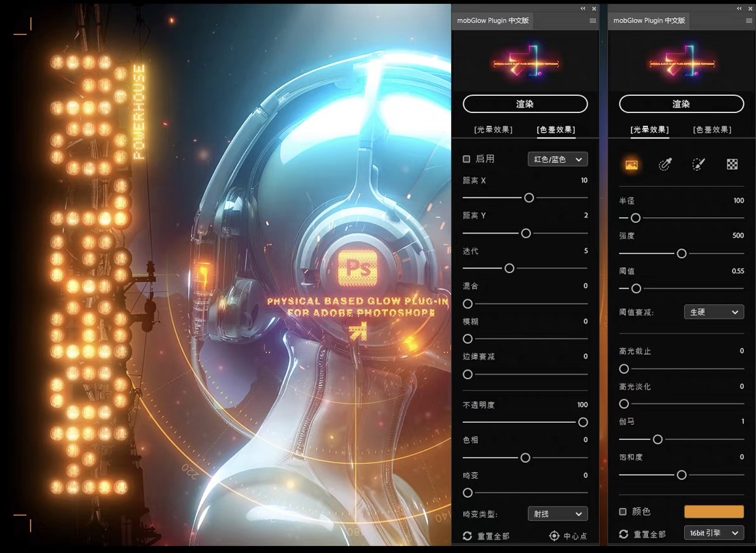This screenshot has height=553, width=756.
Task: Open the 红色/蓝色 channel dropdown
Action: click(x=557, y=159)
